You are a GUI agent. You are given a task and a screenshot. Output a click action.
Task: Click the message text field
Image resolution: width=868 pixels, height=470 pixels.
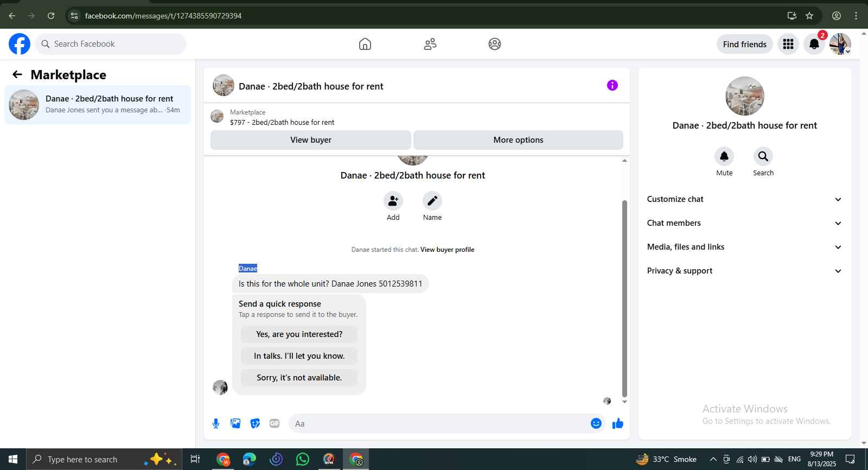[x=439, y=423]
